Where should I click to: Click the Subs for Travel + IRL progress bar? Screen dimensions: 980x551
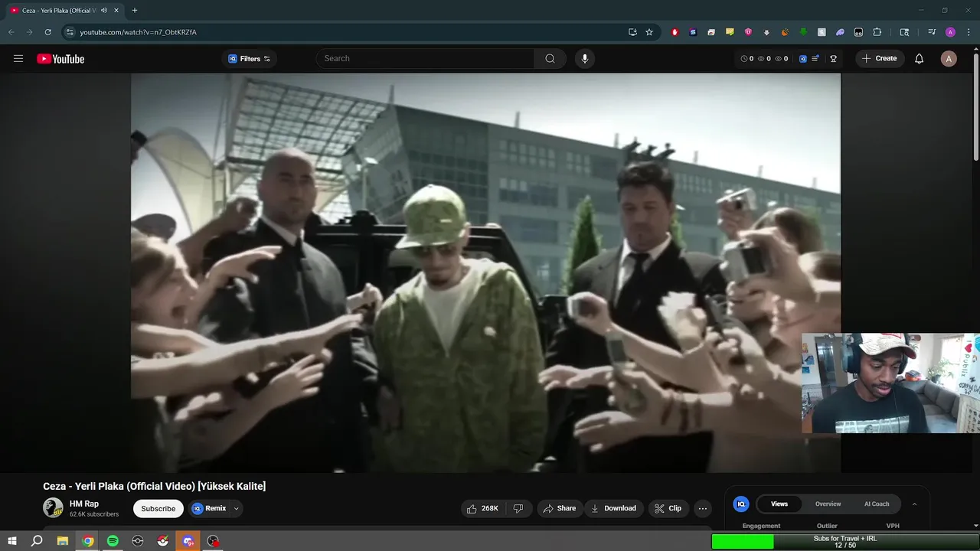(x=845, y=542)
